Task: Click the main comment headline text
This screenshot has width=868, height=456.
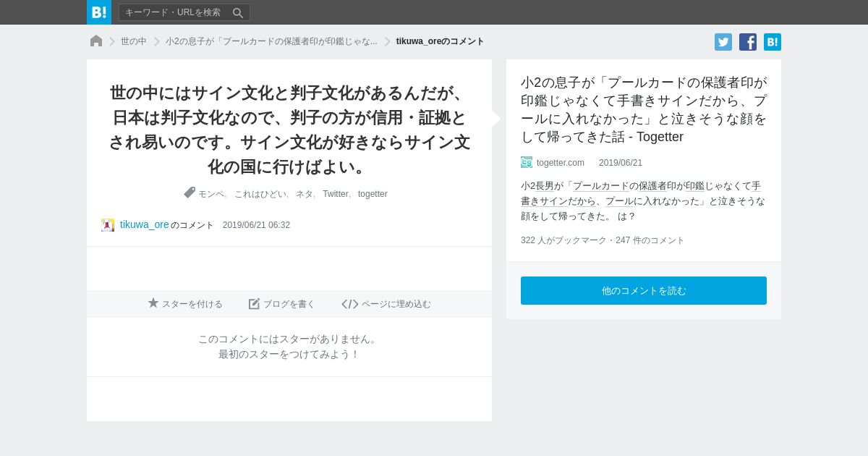Action: coord(289,130)
